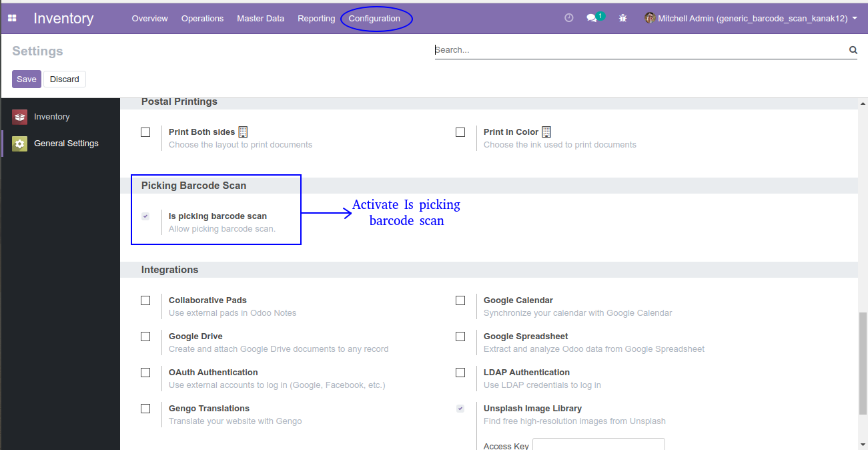868x450 pixels.
Task: Click 'Allow picking barcode scan.' description
Action: click(222, 229)
